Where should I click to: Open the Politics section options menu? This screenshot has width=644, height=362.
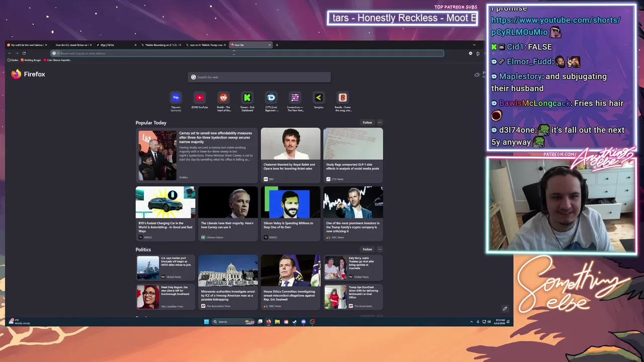coord(380,249)
